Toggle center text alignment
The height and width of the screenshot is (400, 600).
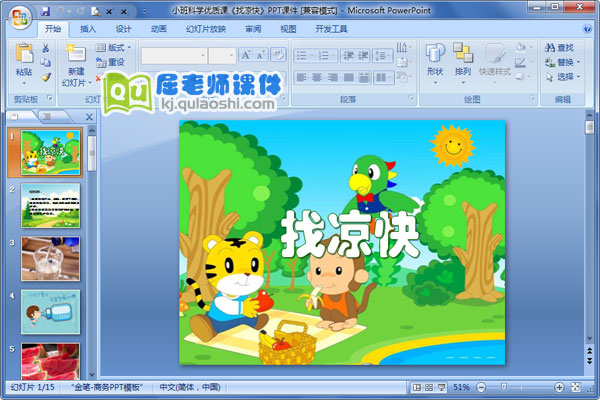coord(317,78)
